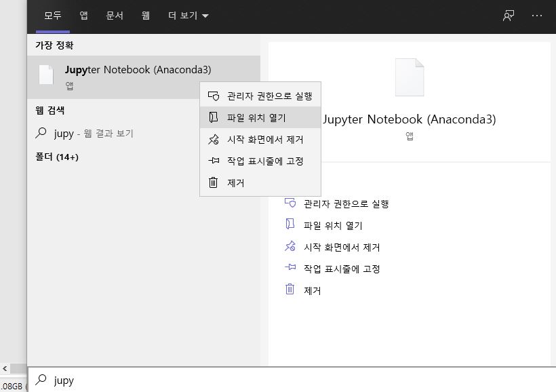Switch to the 앱 tab
Image resolution: width=556 pixels, height=392 pixels.
point(83,16)
